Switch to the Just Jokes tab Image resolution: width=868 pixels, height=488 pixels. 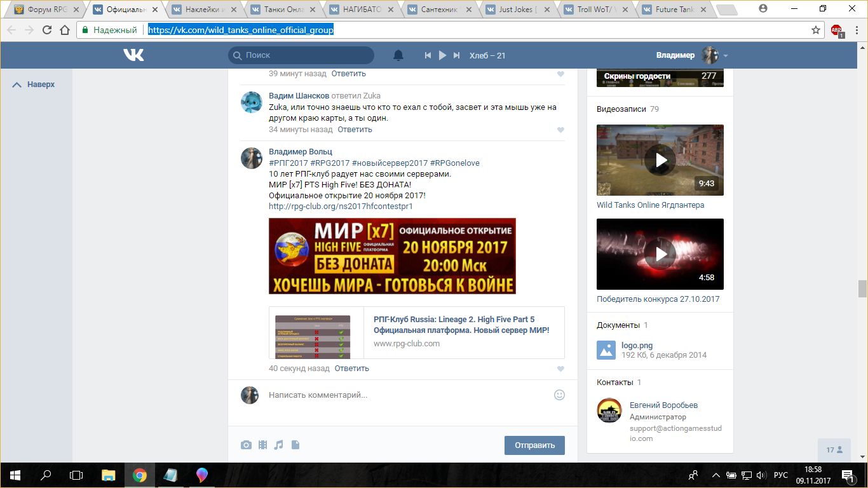518,10
